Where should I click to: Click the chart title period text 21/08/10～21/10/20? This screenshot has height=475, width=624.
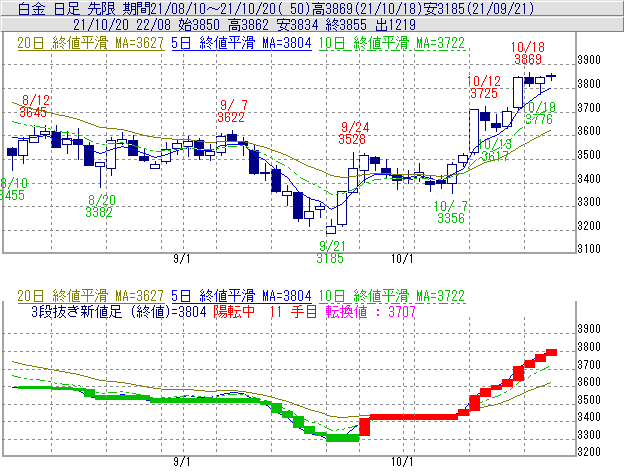coord(210,8)
